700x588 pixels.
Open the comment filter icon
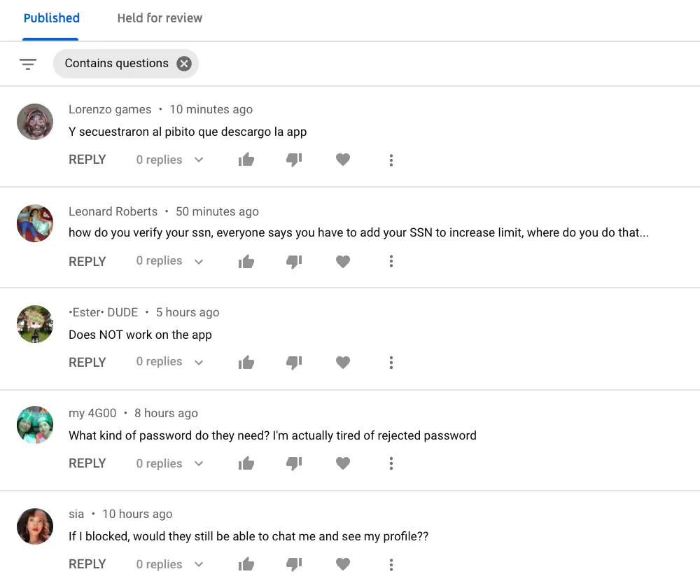coord(28,64)
